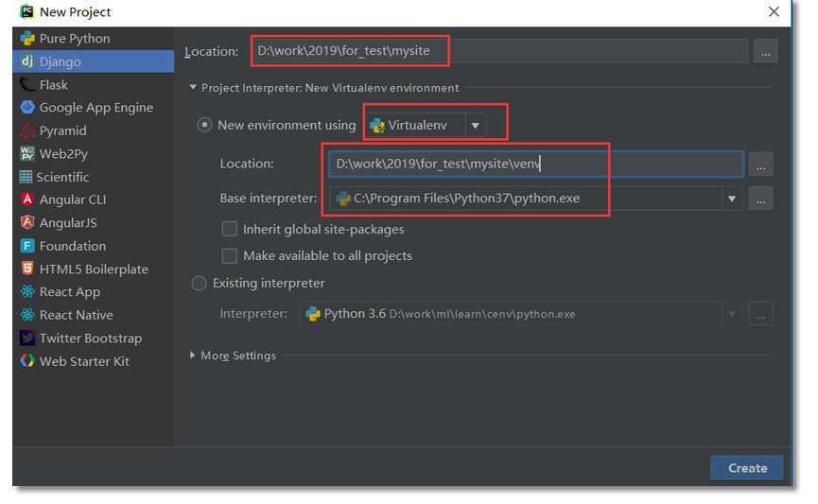
Task: Select Existing interpreter radio button
Action: 199,284
